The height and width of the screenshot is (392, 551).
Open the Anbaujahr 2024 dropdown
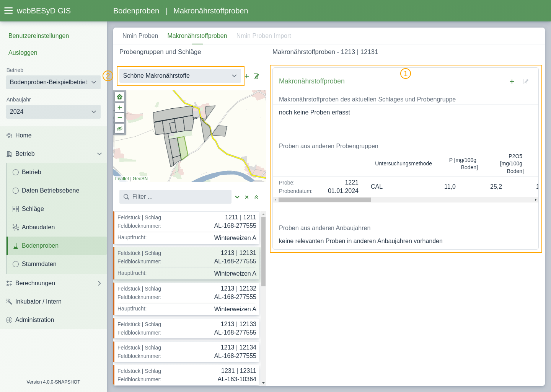tap(53, 112)
